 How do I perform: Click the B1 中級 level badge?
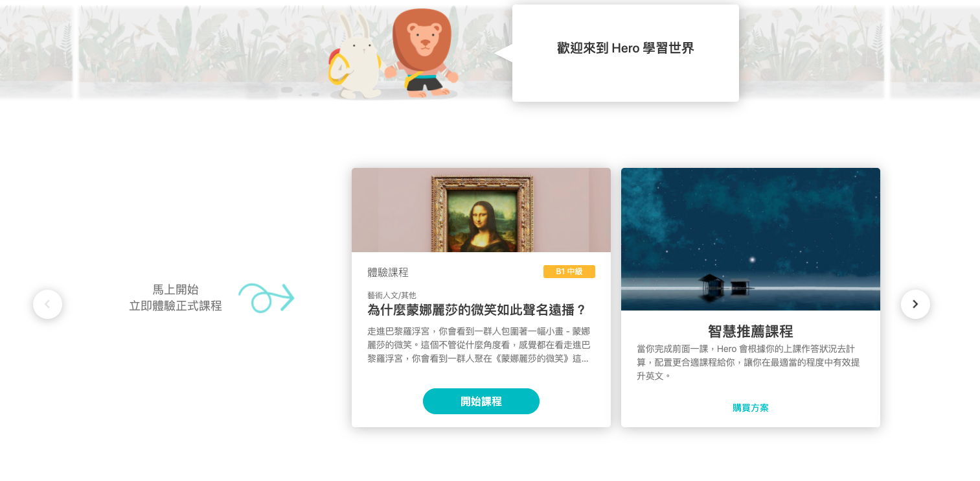click(569, 272)
